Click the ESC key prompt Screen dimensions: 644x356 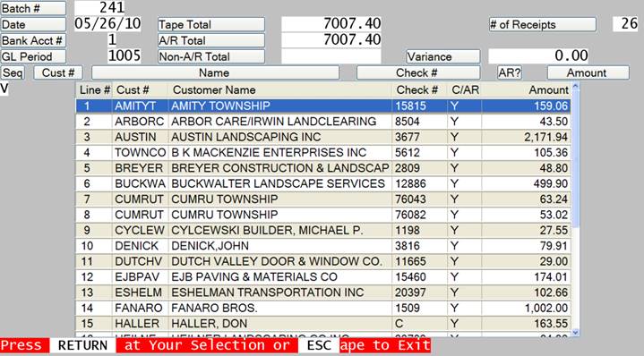tap(319, 345)
